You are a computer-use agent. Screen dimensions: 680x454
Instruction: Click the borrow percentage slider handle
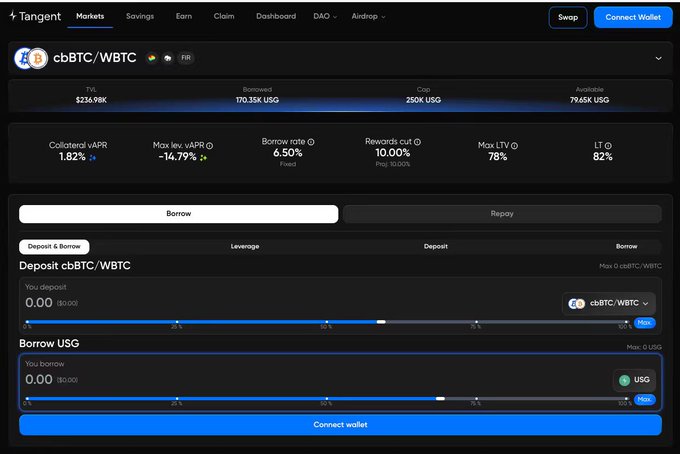coord(440,398)
